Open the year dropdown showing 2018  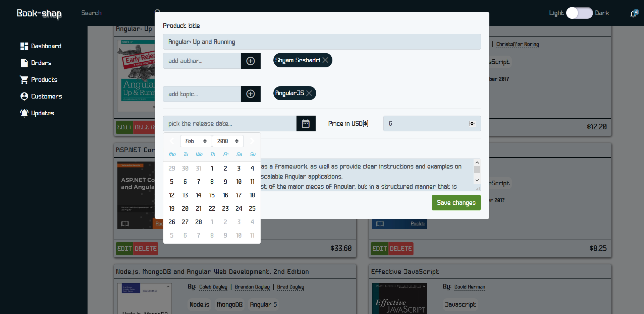[228, 141]
